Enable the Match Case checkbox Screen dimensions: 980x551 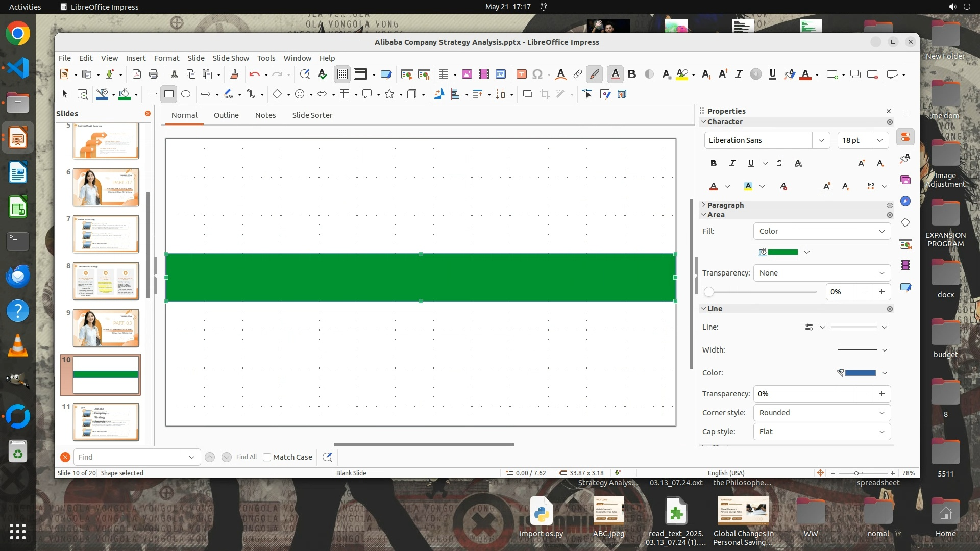[267, 457]
